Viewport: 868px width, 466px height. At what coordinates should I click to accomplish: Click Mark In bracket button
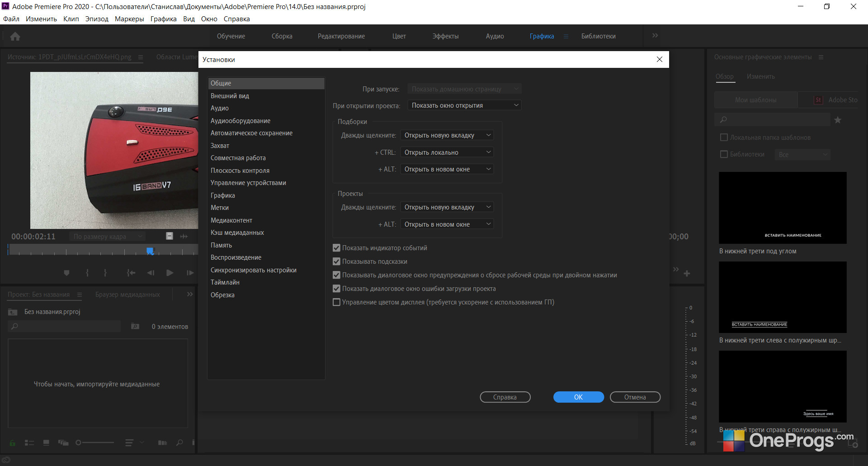tap(87, 273)
